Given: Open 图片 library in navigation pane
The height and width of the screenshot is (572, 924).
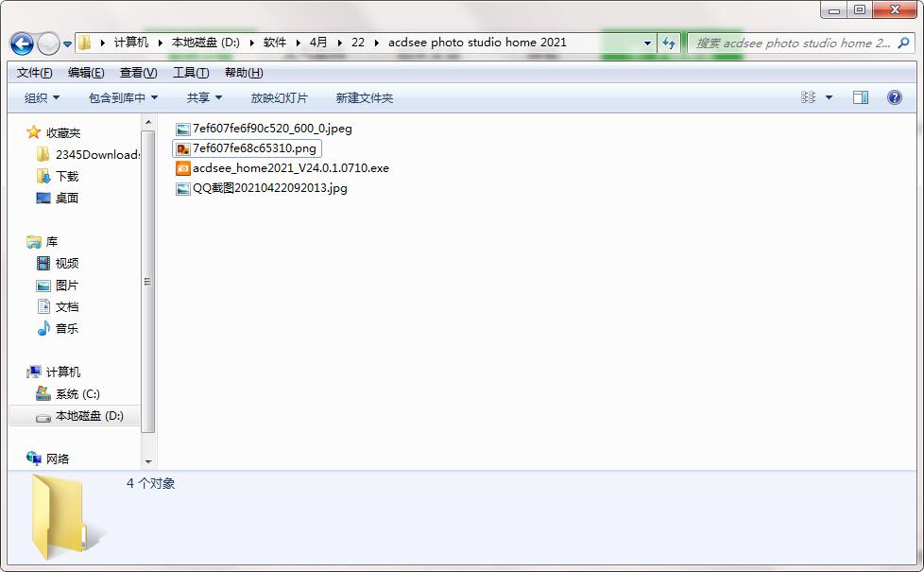Looking at the screenshot, I should click(x=67, y=286).
